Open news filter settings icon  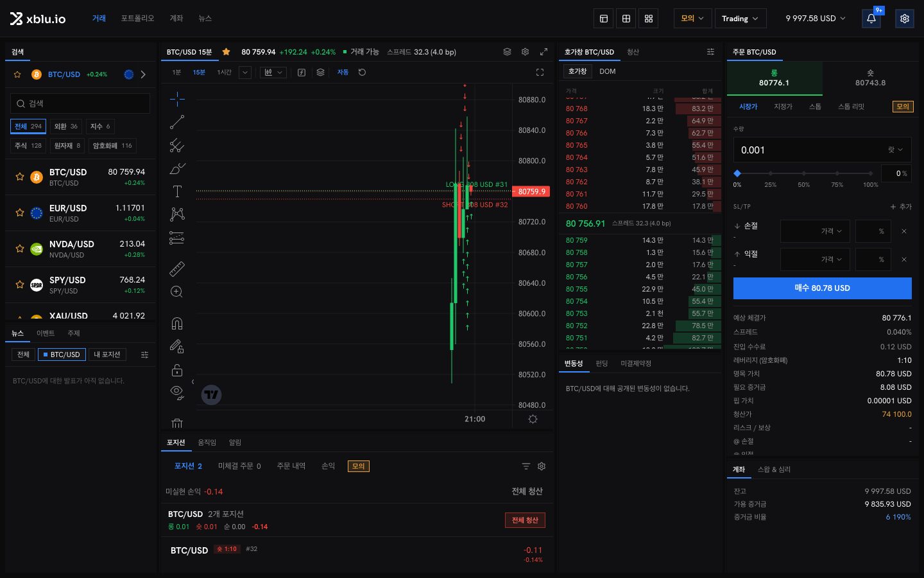(144, 355)
